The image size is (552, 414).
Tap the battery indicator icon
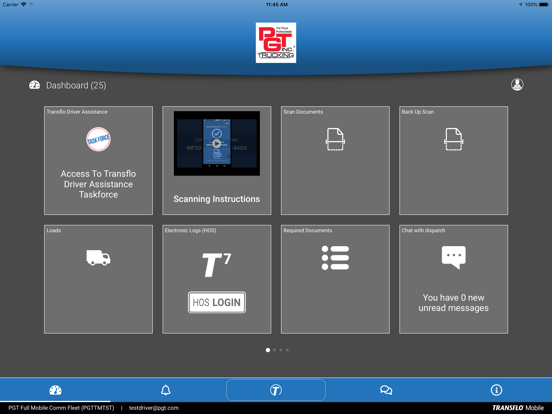(x=543, y=4)
